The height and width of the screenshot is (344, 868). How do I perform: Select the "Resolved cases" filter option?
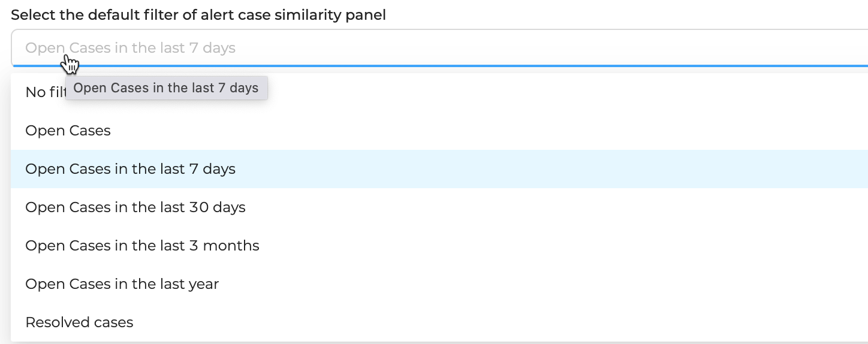[x=439, y=322]
